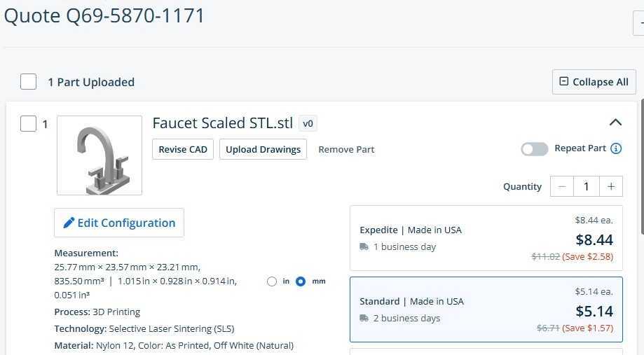This screenshot has height=355, width=644.
Task: Click the Repeat Part info icon
Action: 616,148
